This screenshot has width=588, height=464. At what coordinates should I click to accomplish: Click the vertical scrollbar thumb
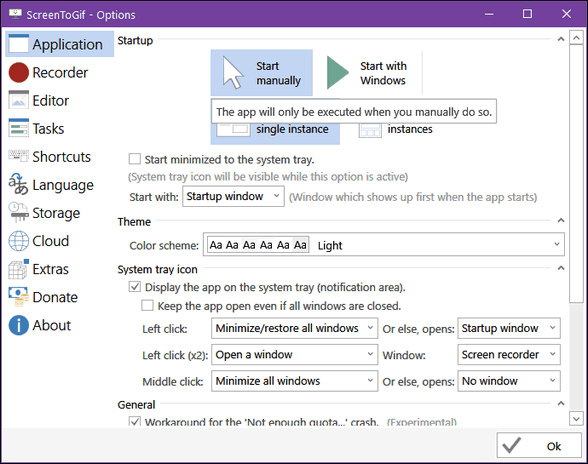(576, 173)
